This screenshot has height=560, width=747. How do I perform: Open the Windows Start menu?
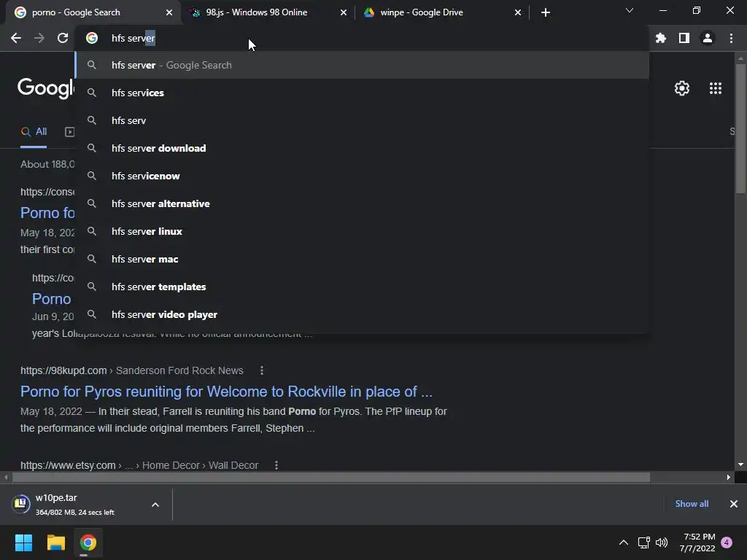tap(23, 542)
